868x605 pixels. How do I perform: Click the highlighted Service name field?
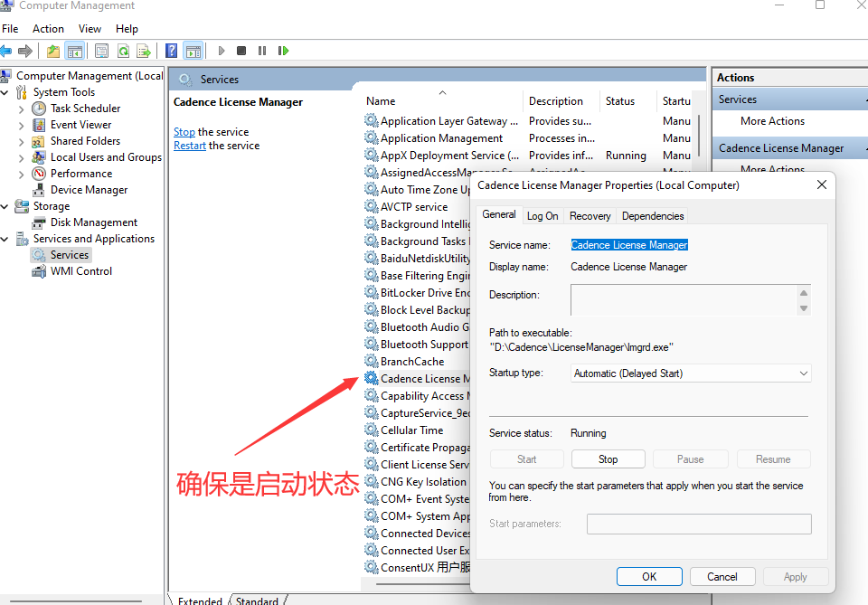pyautogui.click(x=629, y=245)
